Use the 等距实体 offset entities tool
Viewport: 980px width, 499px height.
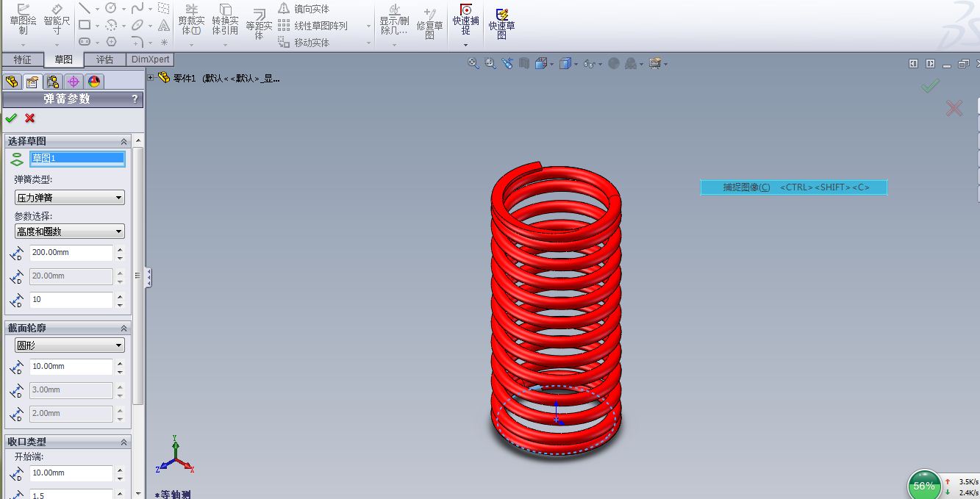[x=258, y=22]
